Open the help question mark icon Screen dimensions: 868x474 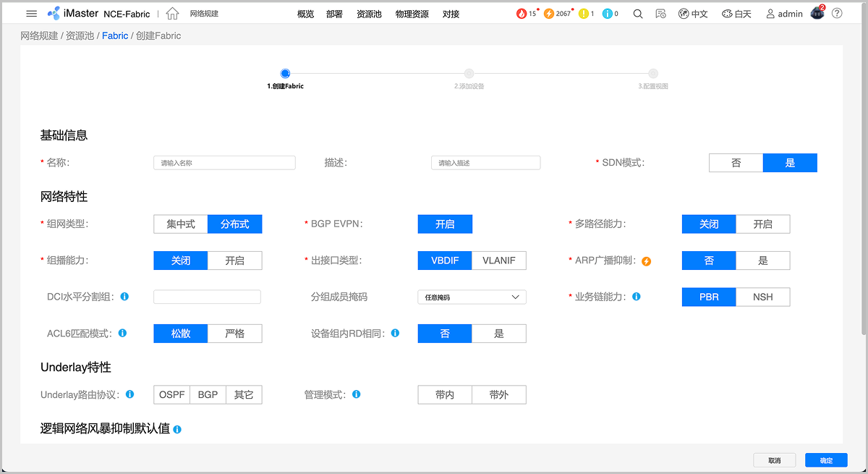point(837,14)
